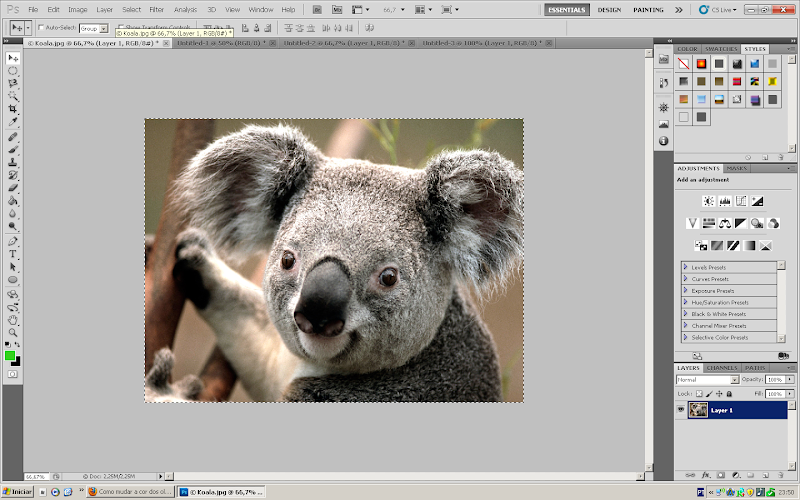800x500 pixels.
Task: Open the blend mode Normal dropdown
Action: click(x=708, y=380)
